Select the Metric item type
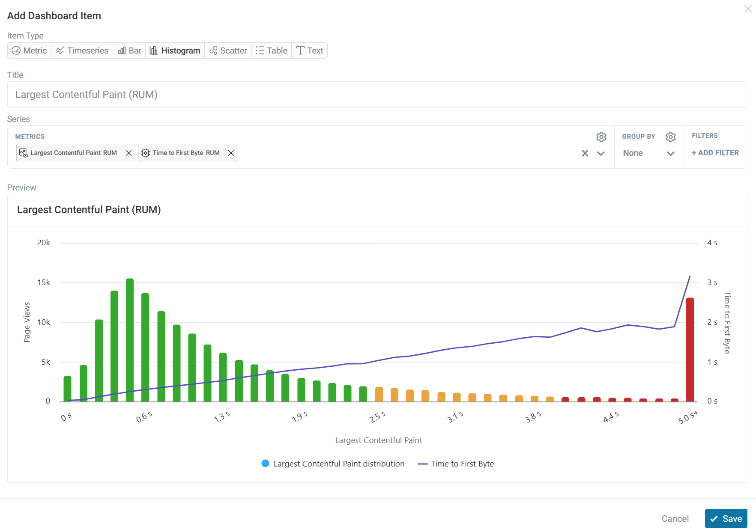Image resolution: width=756 pixels, height=532 pixels. pos(29,51)
